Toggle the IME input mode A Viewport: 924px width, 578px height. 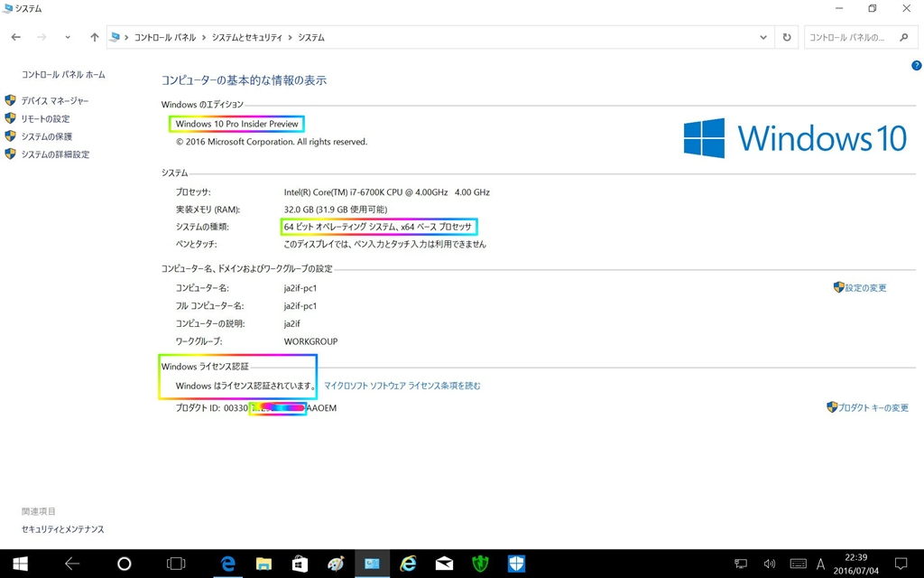point(820,564)
